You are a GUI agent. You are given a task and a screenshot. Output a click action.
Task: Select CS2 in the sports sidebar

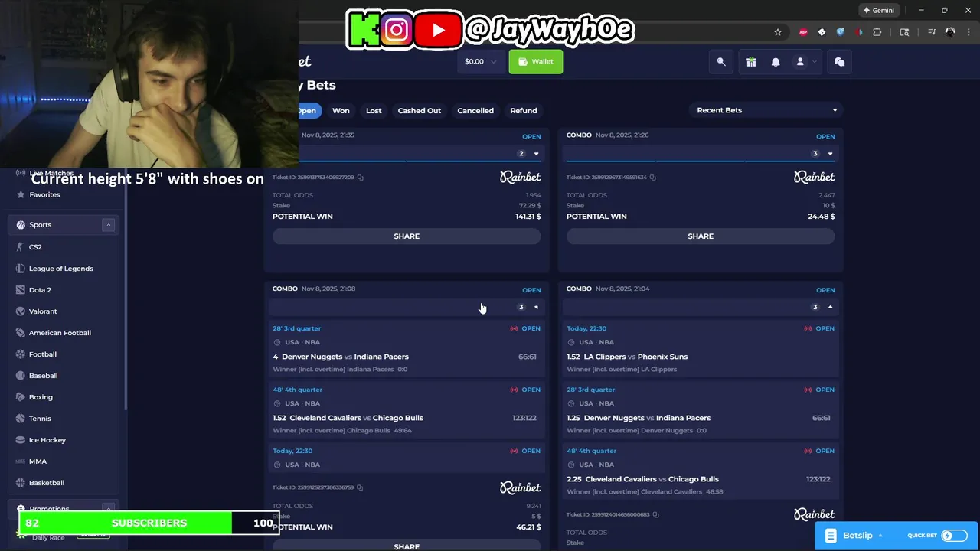(x=35, y=247)
